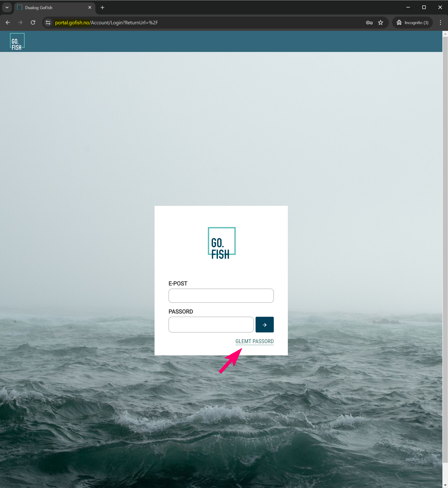Click the GO.FISH logo in the login card
Screen dimensions: 448x488
pyautogui.click(x=222, y=243)
